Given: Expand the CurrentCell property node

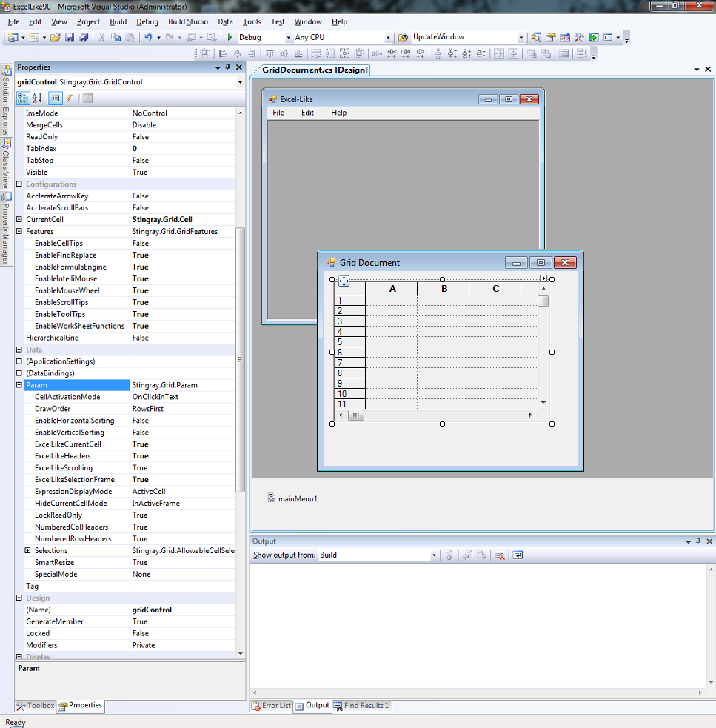Looking at the screenshot, I should point(19,220).
